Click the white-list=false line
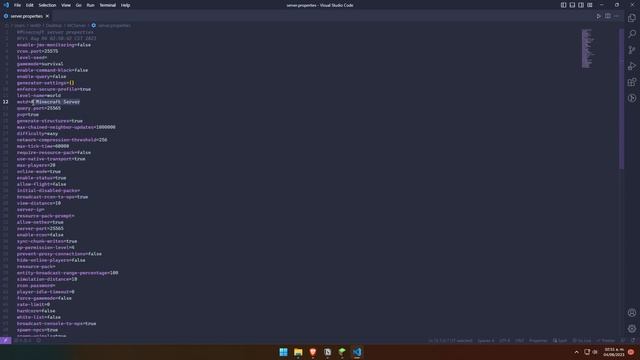The height and width of the screenshot is (360, 640). [39, 317]
